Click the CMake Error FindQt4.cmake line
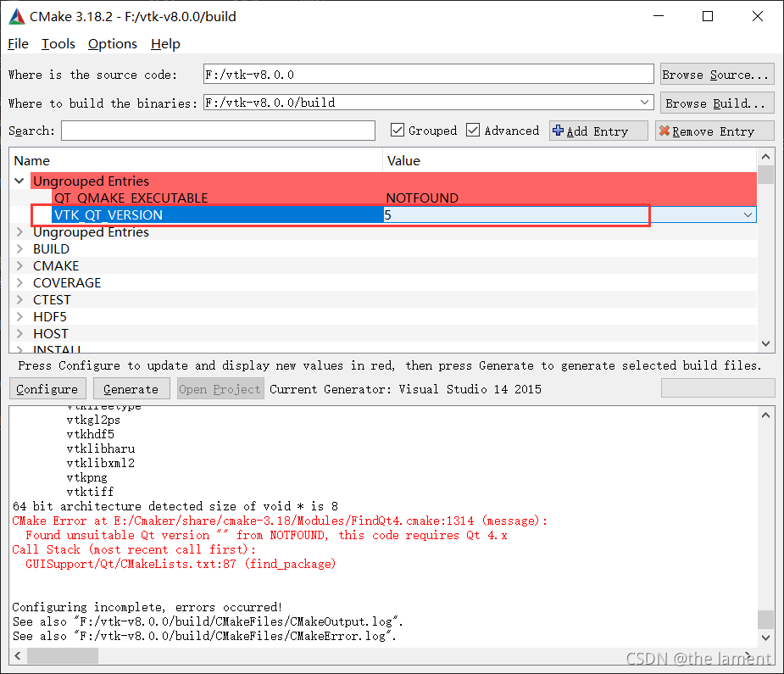The width and height of the screenshot is (784, 674). coord(280,521)
